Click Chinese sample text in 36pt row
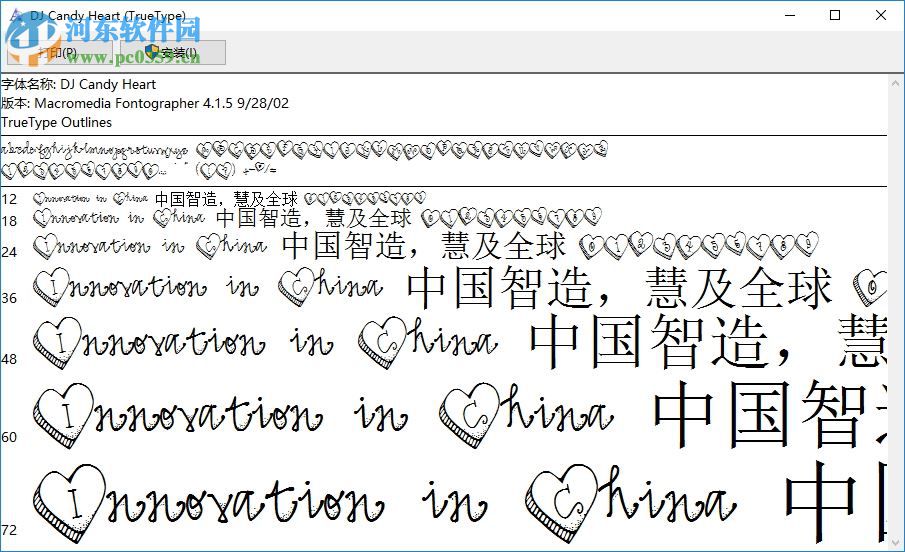This screenshot has height=552, width=905. tap(619, 287)
